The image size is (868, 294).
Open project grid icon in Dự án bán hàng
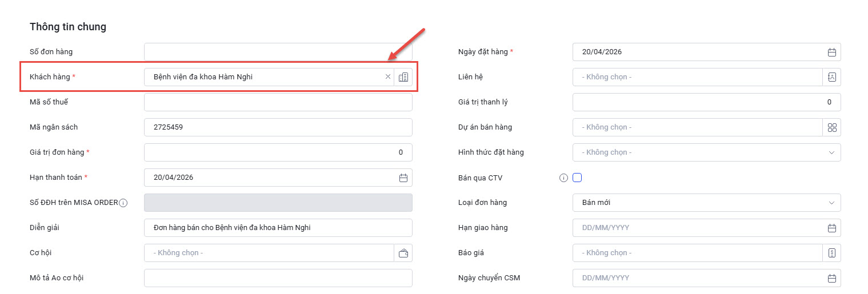pyautogui.click(x=831, y=127)
